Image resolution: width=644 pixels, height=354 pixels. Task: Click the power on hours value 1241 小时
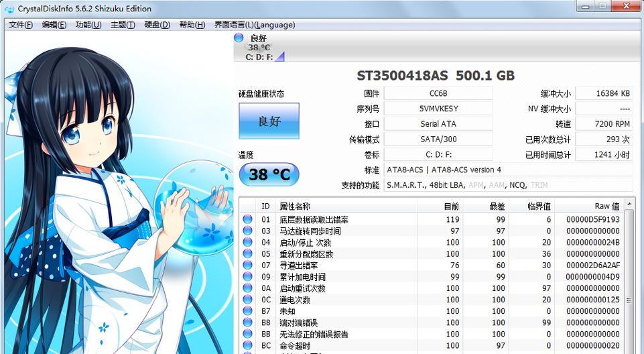(604, 154)
